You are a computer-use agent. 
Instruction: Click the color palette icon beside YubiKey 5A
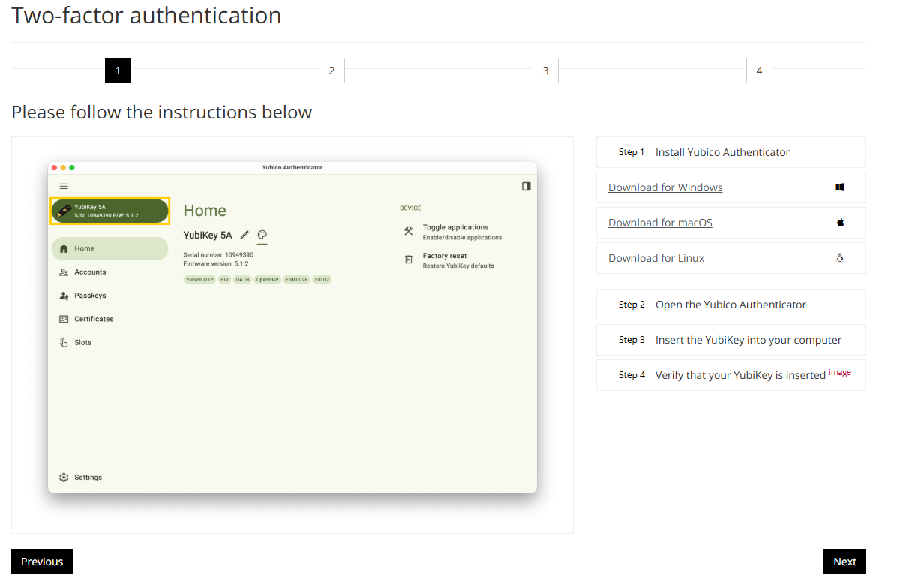(x=262, y=235)
